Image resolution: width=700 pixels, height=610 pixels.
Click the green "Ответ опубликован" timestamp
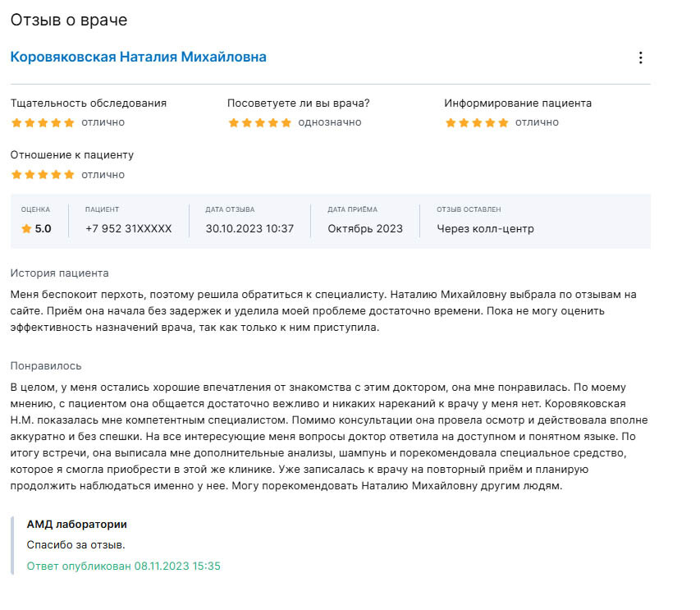click(124, 566)
